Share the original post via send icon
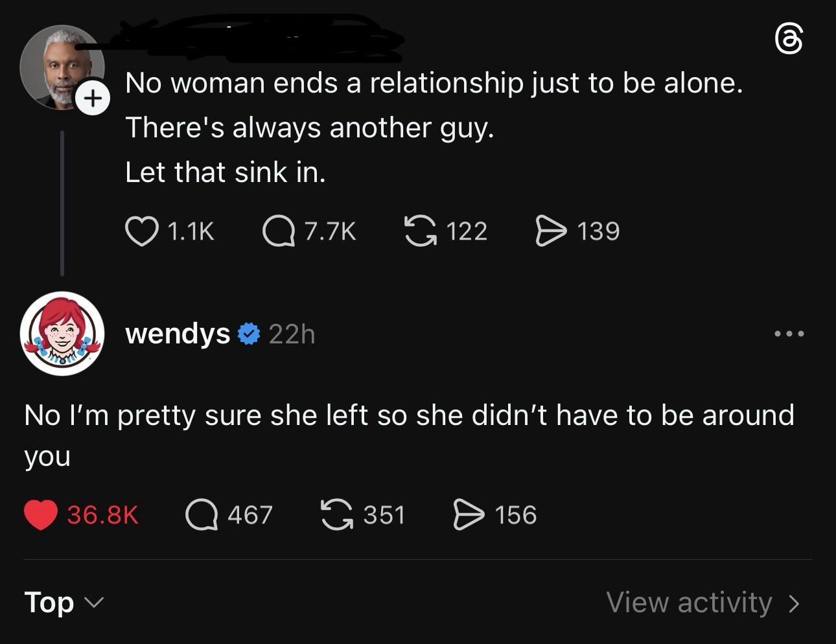Image resolution: width=836 pixels, height=644 pixels. [551, 231]
